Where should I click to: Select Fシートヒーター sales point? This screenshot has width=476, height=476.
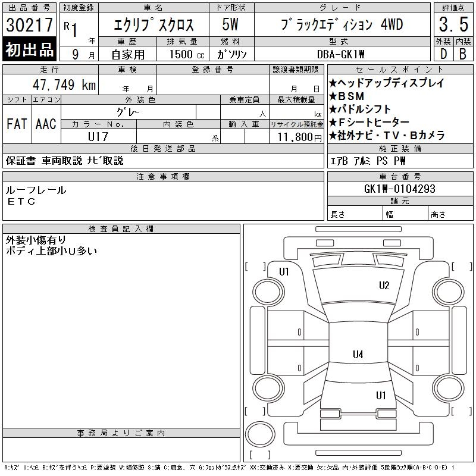click(369, 123)
